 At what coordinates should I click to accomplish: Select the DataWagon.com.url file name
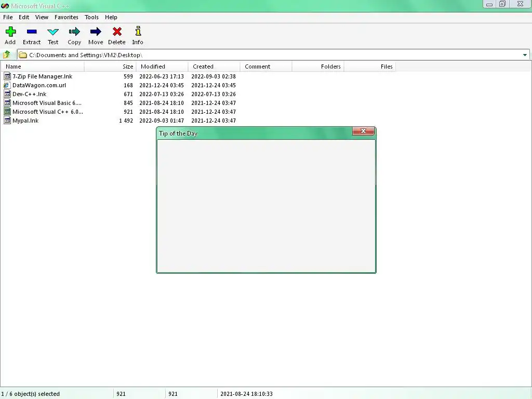[x=39, y=85]
